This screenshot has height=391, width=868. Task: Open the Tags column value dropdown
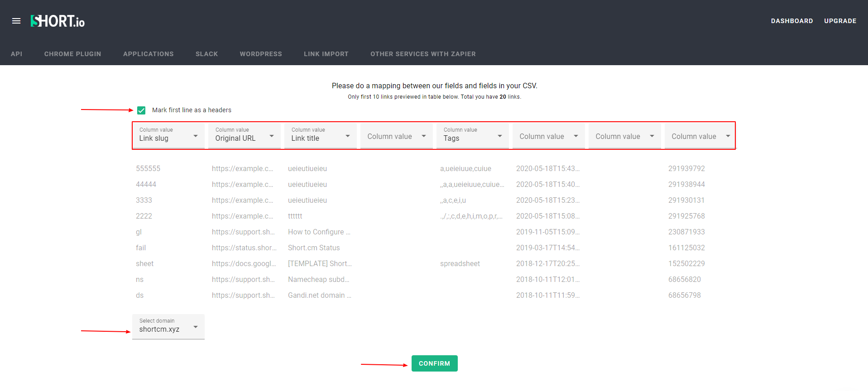click(x=473, y=135)
